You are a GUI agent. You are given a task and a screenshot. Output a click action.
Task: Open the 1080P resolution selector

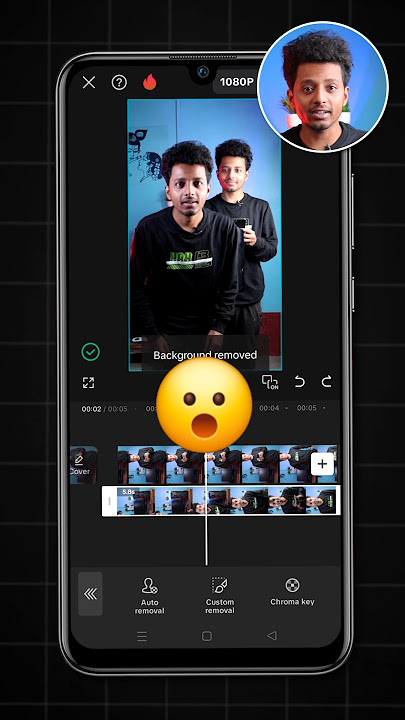tap(236, 82)
